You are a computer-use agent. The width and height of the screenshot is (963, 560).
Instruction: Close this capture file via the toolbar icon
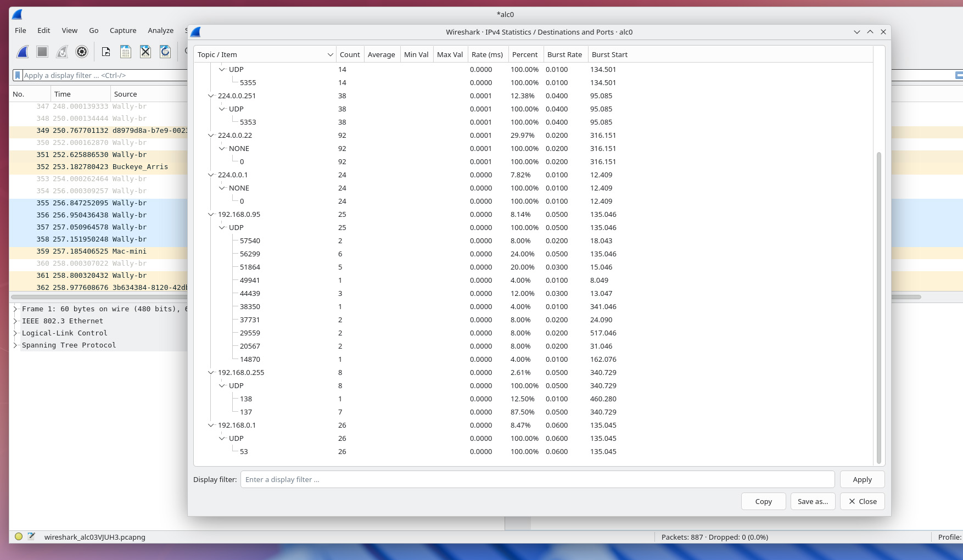[145, 52]
